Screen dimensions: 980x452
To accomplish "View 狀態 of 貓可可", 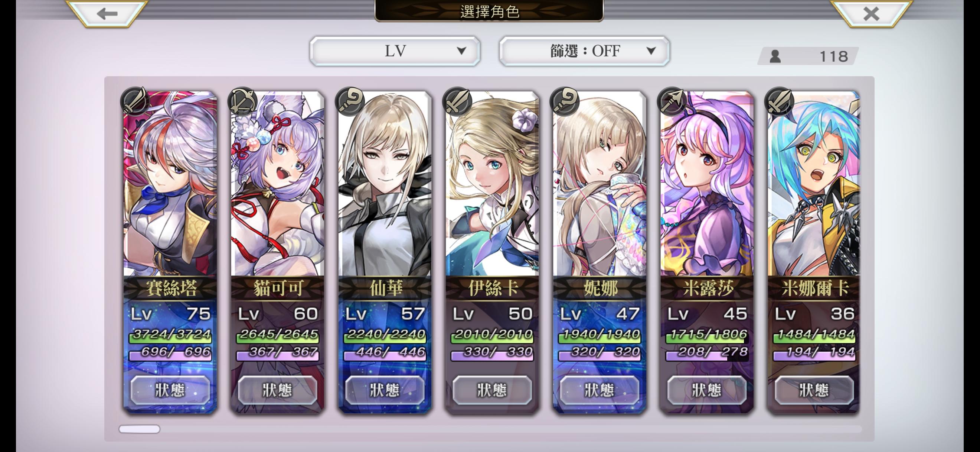I will pos(277,390).
